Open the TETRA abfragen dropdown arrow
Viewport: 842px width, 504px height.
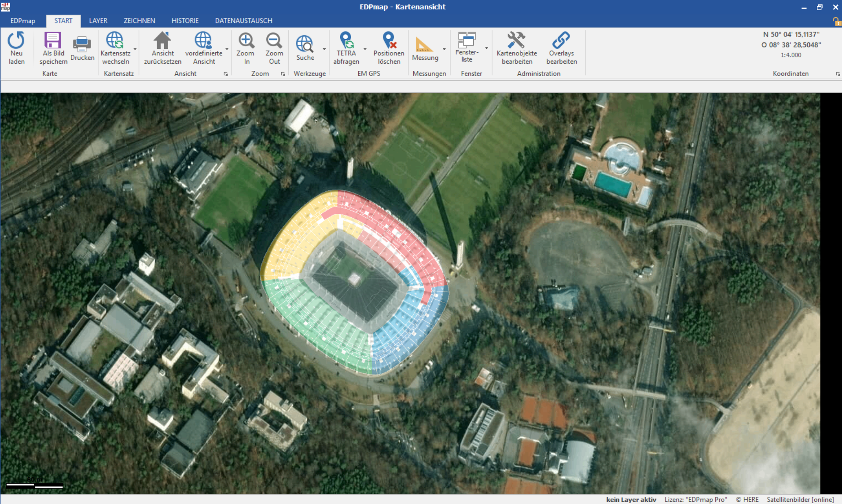pyautogui.click(x=365, y=49)
